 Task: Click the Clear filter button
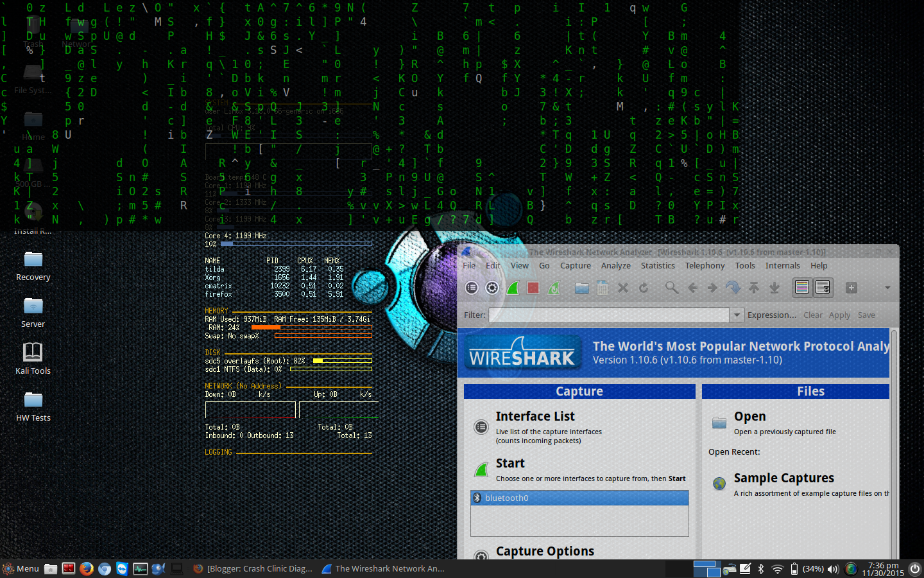(x=813, y=315)
